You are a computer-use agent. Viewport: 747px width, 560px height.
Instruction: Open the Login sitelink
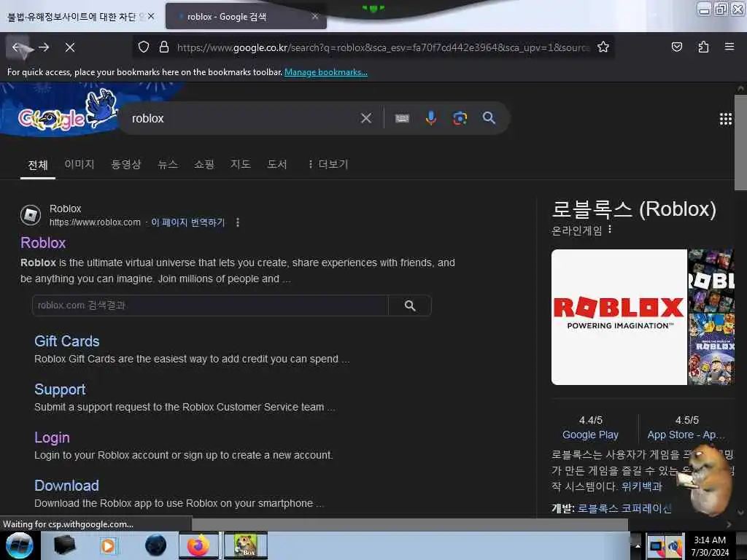52,437
